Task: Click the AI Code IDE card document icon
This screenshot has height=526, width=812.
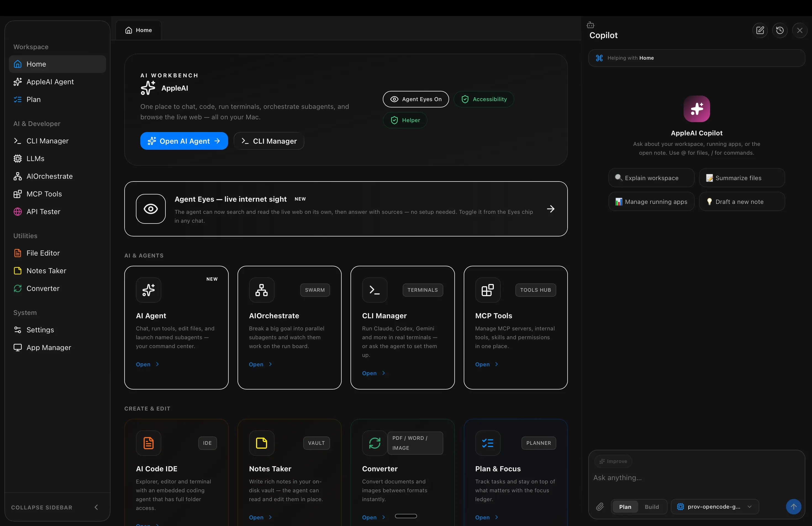Action: [148, 443]
